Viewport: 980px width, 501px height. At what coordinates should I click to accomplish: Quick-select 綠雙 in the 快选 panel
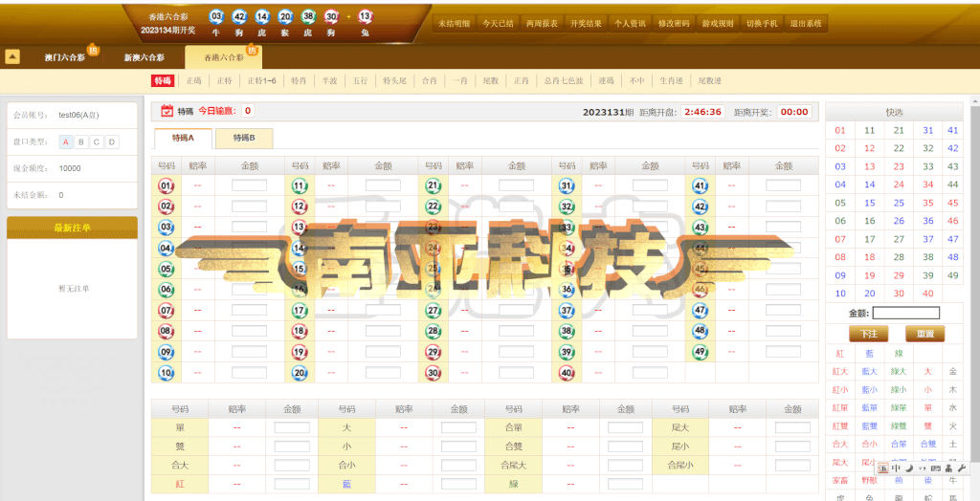click(899, 426)
